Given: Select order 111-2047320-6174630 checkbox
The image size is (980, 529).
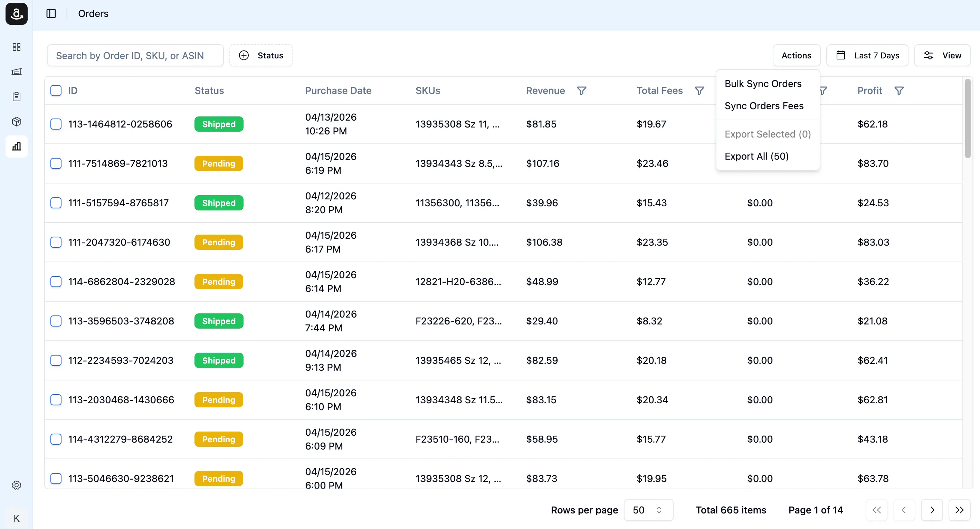Looking at the screenshot, I should [56, 242].
